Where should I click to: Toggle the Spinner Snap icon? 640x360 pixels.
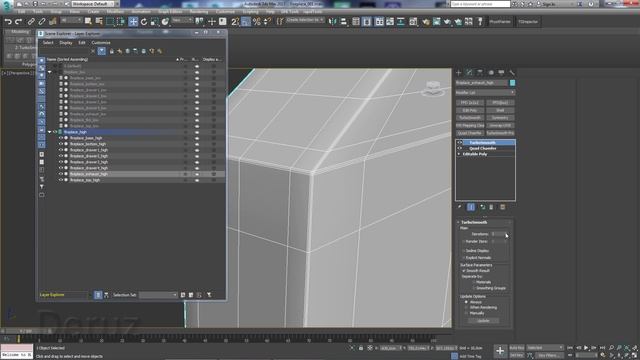[267, 22]
